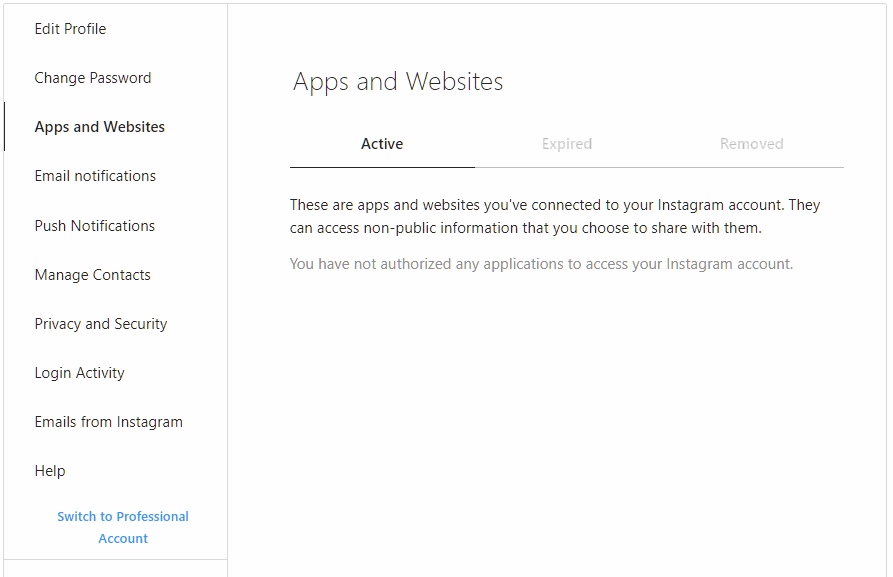Open Privacy and Security section
The width and height of the screenshot is (893, 577).
pyautogui.click(x=101, y=324)
